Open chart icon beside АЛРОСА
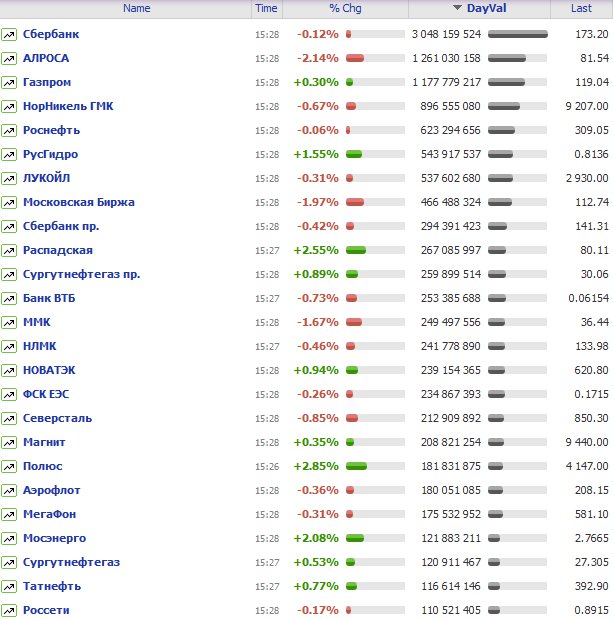Screen dimensions: 613x620 (9, 58)
